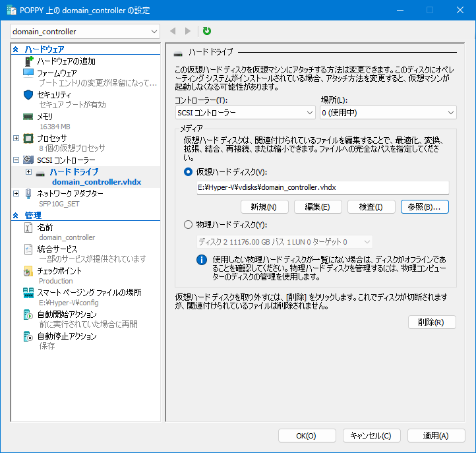
Task: Click E:¥Hyper-V¥config path text
Action: (69, 303)
